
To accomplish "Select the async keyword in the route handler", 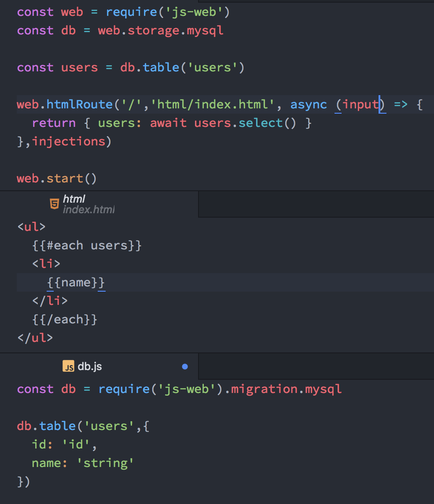I will coord(308,104).
